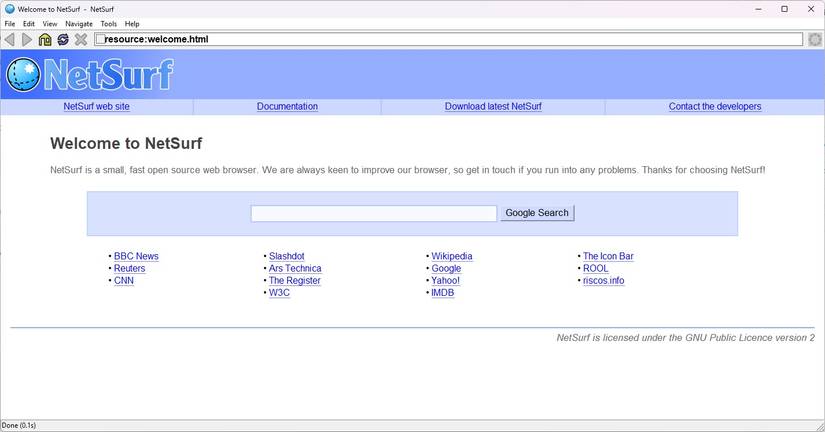The width and height of the screenshot is (825, 432).
Task: Open the CNN link
Action: coord(124,280)
